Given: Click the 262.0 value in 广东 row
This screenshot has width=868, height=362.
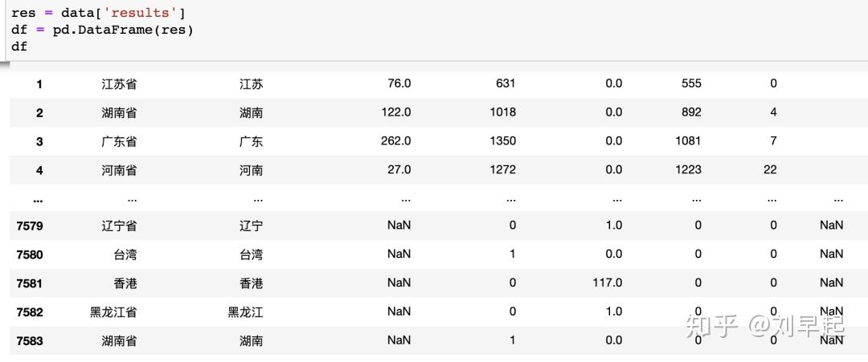Looking at the screenshot, I should (x=395, y=141).
